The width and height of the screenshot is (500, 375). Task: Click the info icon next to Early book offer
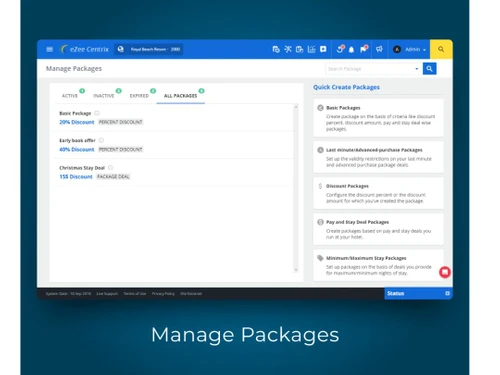click(101, 140)
